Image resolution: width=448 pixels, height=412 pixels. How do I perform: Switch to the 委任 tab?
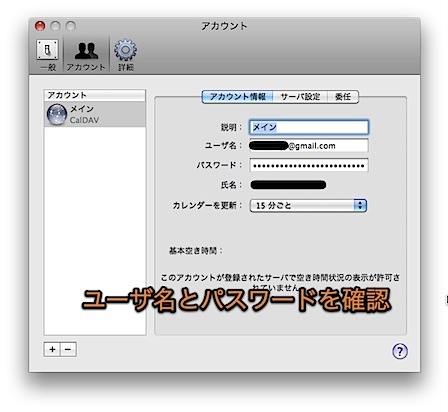pyautogui.click(x=343, y=97)
